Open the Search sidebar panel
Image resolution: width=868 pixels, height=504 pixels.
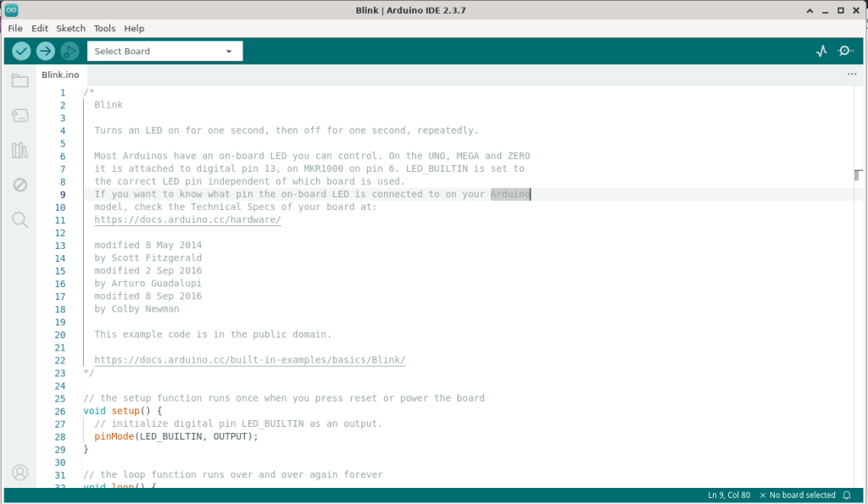point(20,220)
